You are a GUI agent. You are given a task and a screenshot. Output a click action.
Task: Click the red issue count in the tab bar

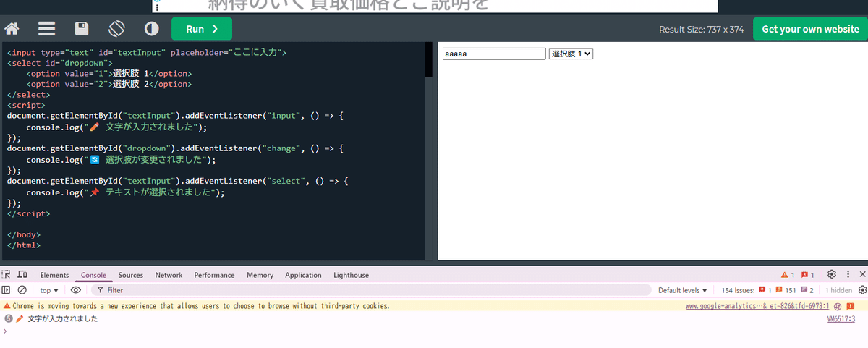[x=807, y=275]
